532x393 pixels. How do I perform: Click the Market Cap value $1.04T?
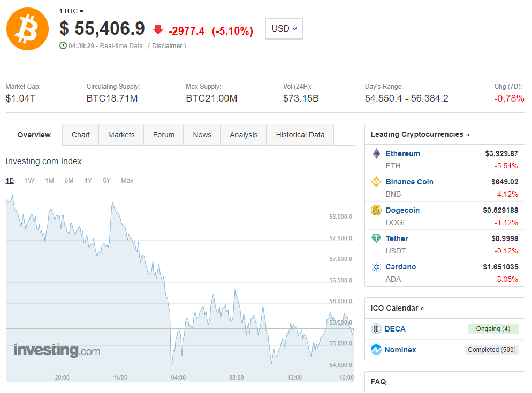(20, 98)
